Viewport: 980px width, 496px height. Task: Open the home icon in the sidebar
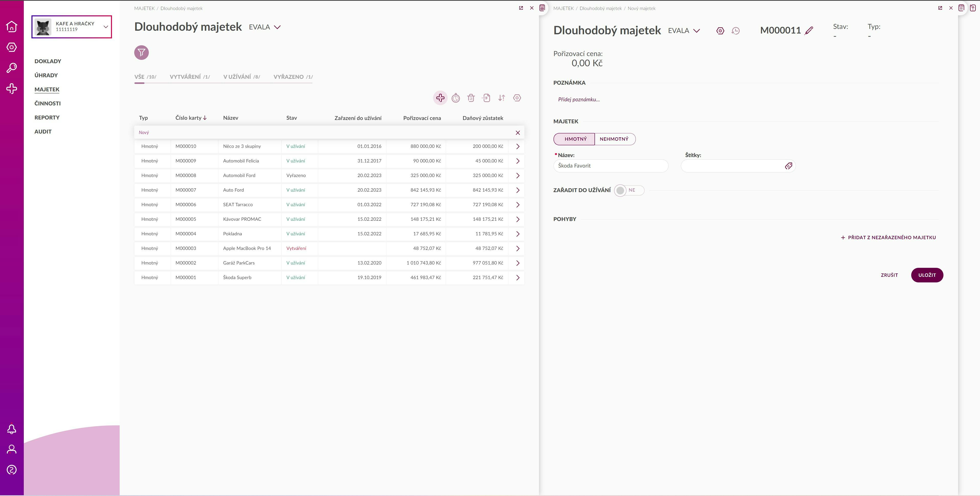12,26
